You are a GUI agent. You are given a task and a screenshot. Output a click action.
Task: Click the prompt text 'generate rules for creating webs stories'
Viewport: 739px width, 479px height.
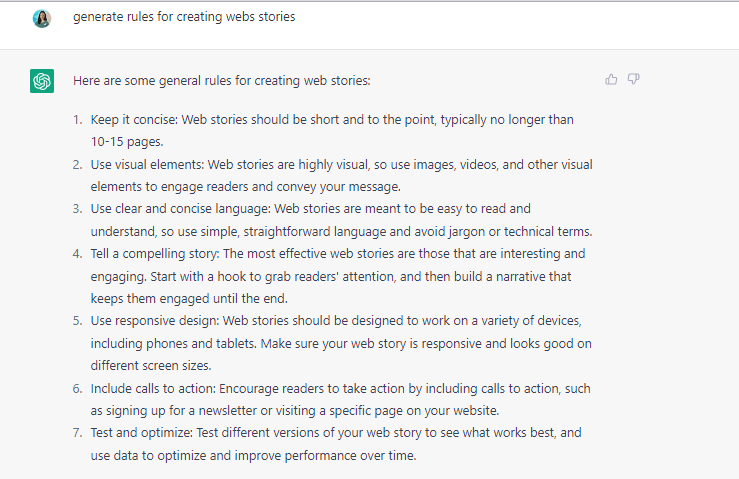[184, 17]
